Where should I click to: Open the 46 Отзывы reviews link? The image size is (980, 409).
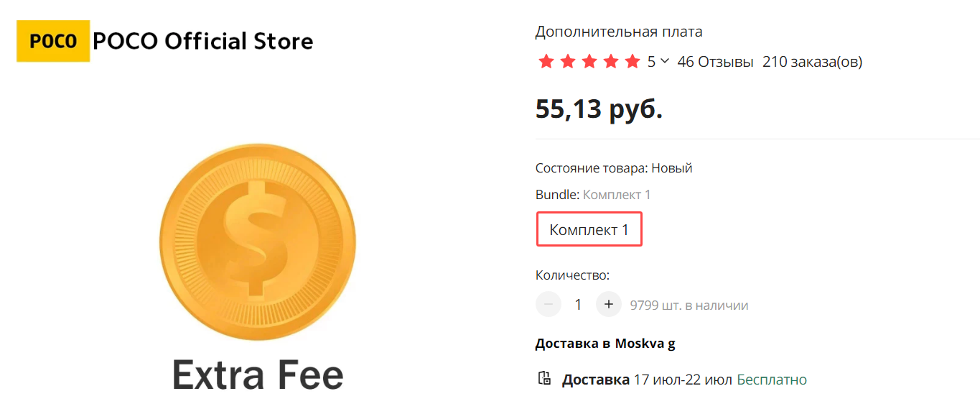(715, 62)
